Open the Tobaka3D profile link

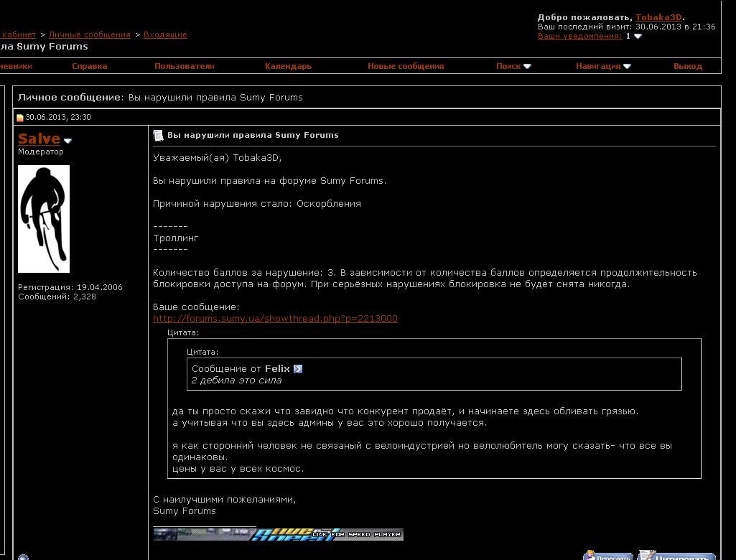(659, 17)
